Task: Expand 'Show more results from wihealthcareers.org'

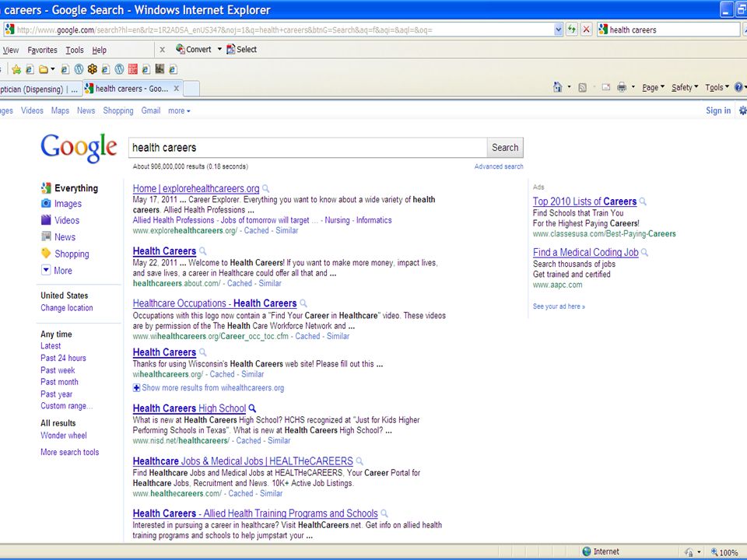Action: (x=209, y=387)
